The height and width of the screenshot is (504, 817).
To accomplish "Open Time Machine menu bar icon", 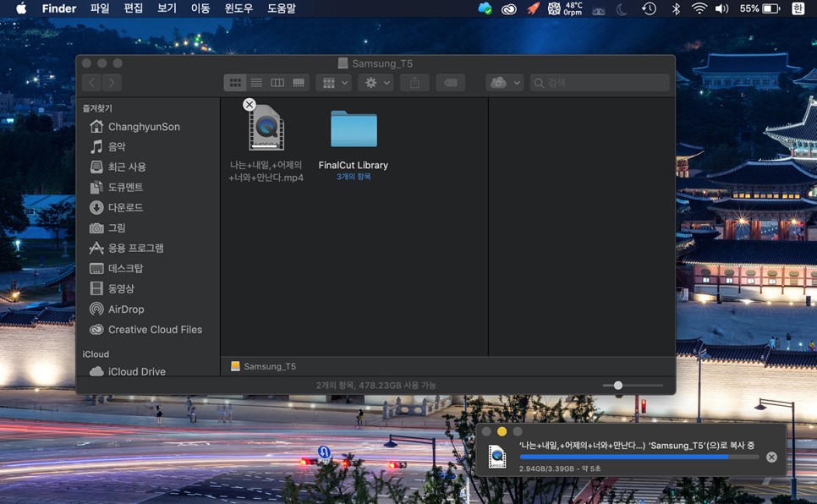I will [649, 8].
